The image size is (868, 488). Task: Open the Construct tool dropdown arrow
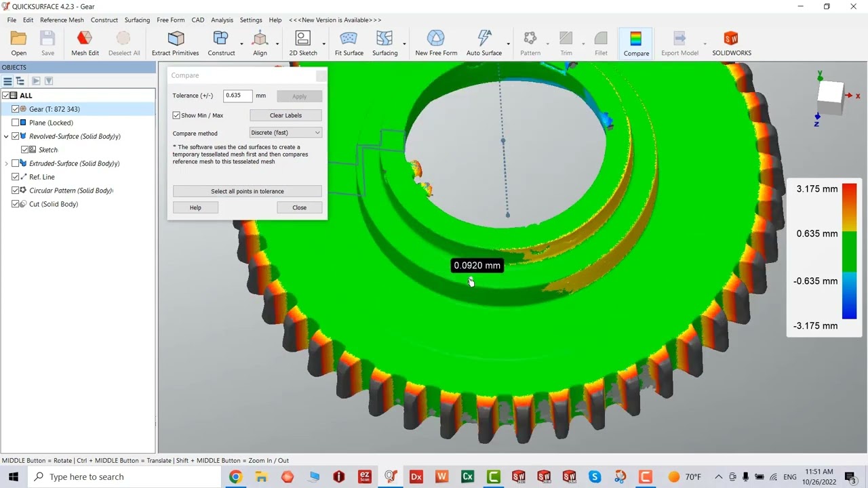pyautogui.click(x=241, y=45)
